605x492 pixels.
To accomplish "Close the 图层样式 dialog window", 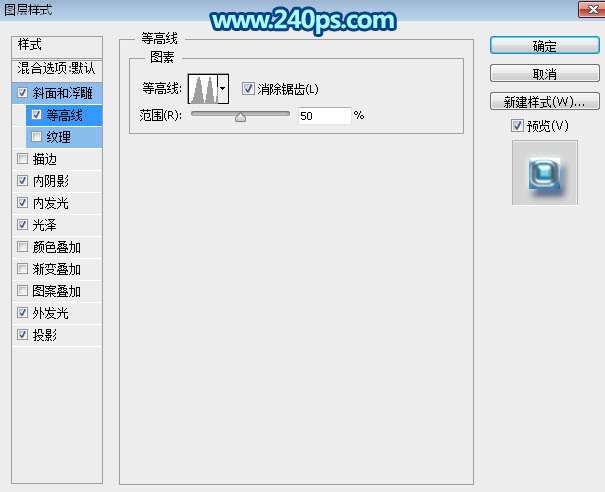I will coord(592,9).
